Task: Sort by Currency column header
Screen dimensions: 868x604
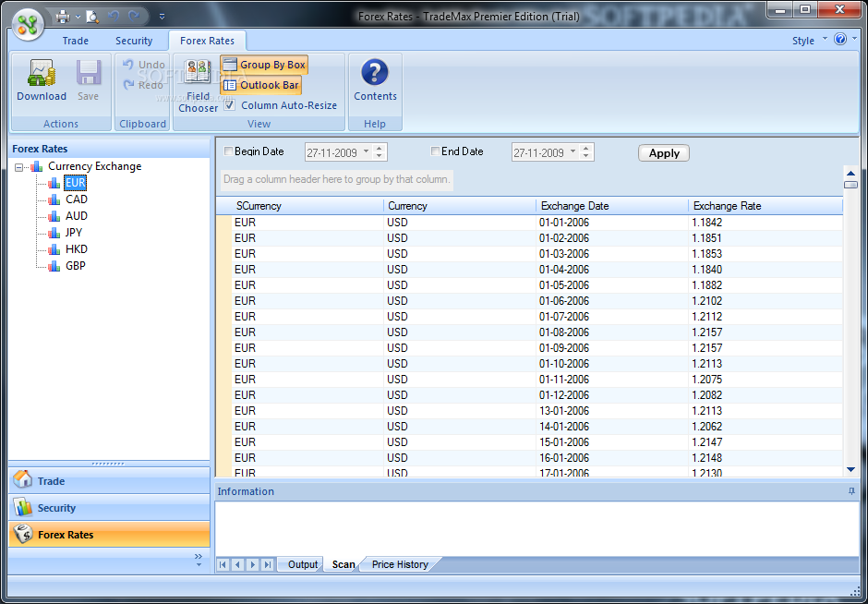Action: (460, 206)
